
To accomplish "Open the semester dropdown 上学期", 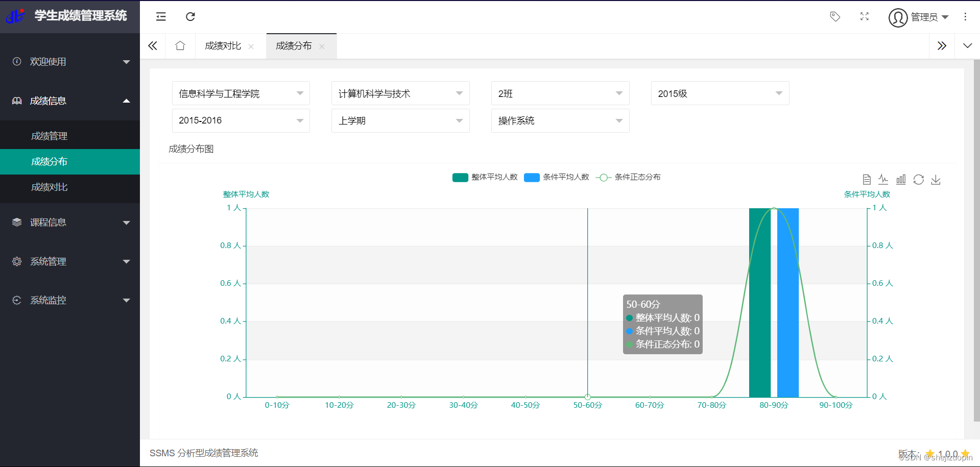I will coord(400,120).
